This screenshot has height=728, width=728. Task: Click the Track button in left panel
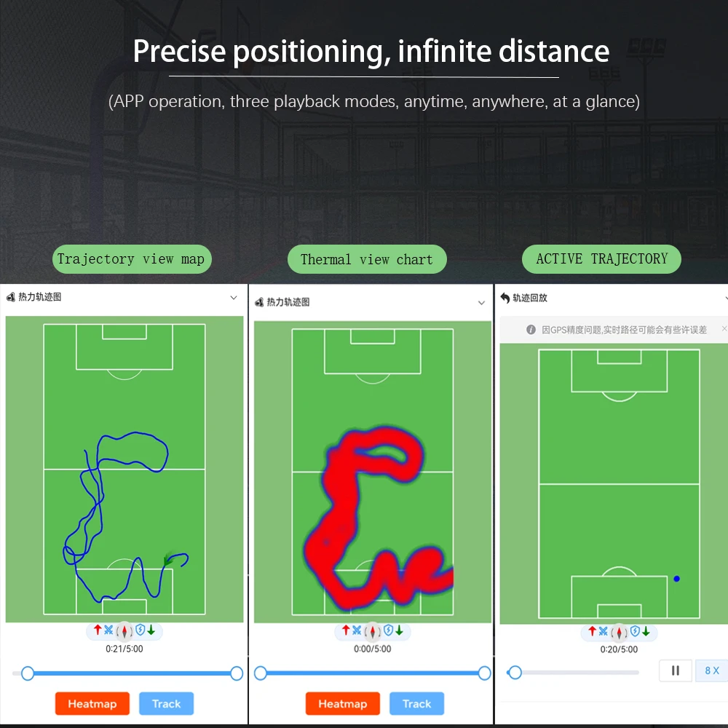point(166,704)
